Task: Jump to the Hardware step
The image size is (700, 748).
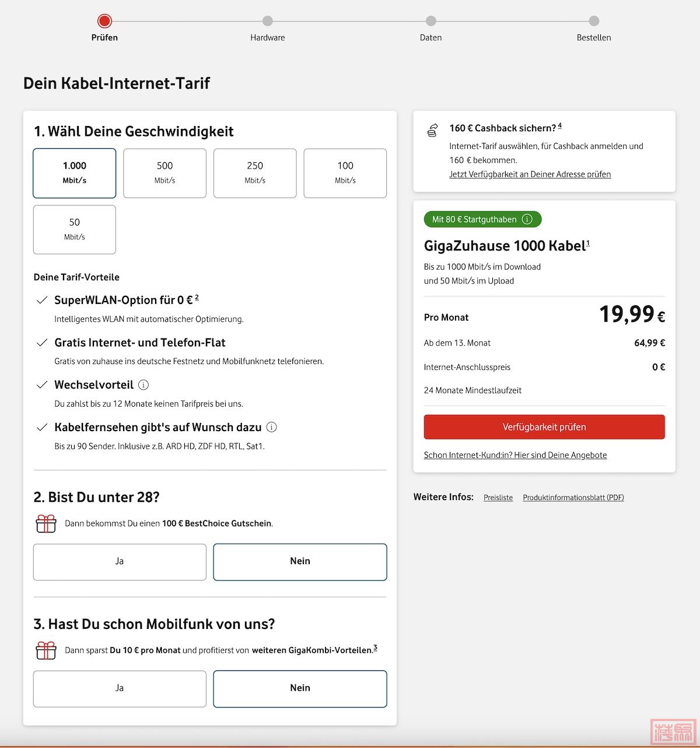Action: [268, 22]
